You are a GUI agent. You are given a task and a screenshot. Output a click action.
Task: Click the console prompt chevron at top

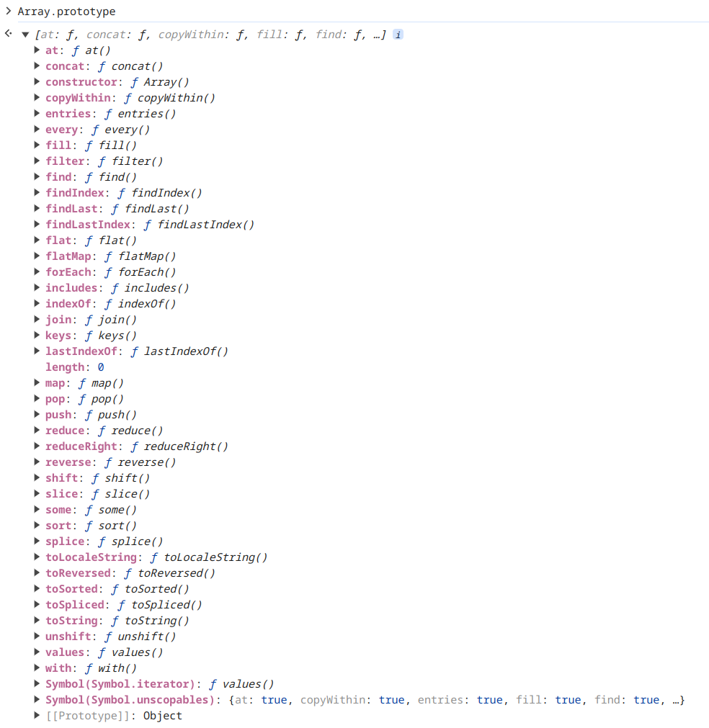pos(10,12)
